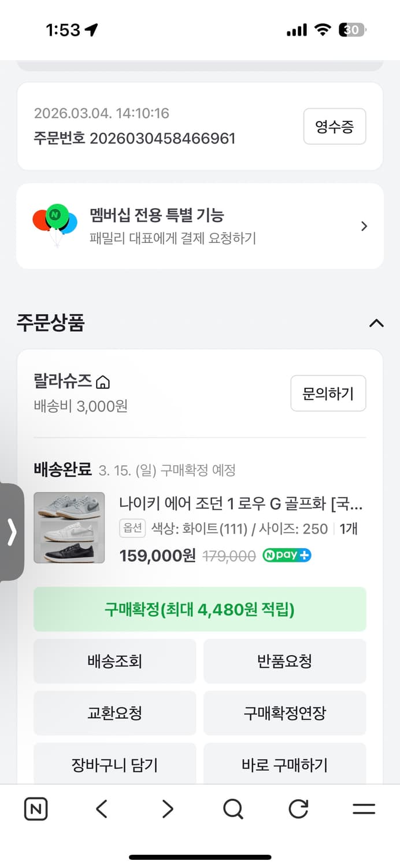
Task: Open search with the magnifier icon
Action: [x=232, y=808]
